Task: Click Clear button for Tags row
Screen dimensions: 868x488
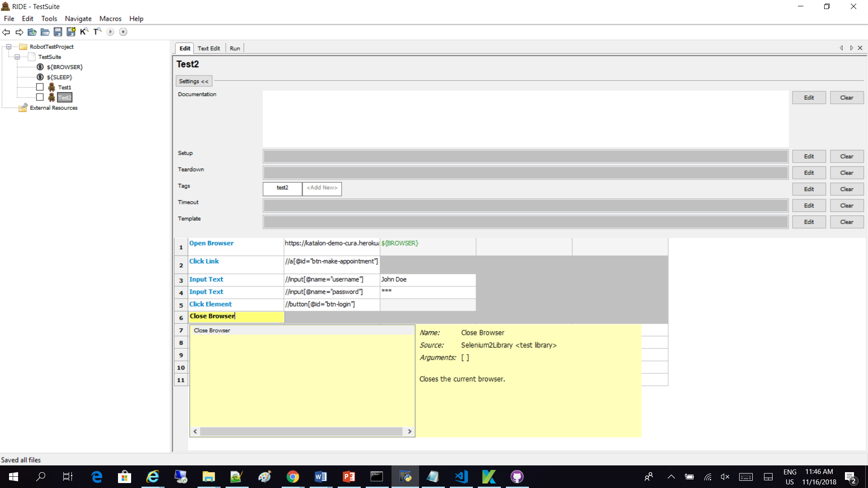Action: (x=847, y=189)
